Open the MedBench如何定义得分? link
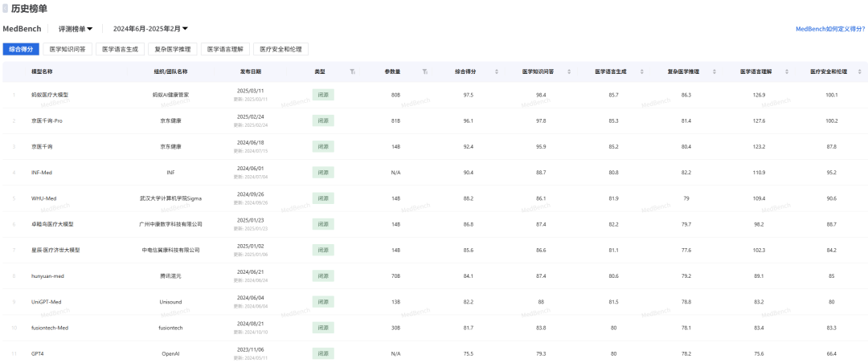The width and height of the screenshot is (868, 363). coord(829,29)
